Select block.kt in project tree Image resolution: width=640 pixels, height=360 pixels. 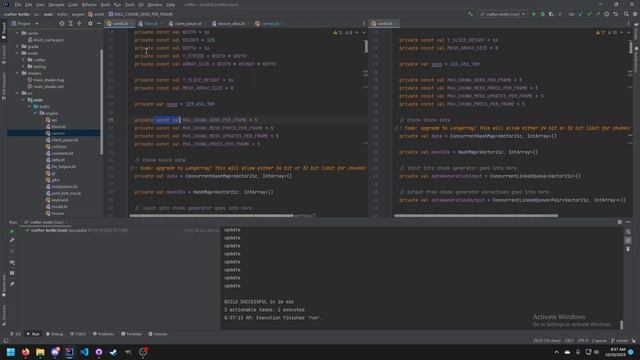pos(56,127)
